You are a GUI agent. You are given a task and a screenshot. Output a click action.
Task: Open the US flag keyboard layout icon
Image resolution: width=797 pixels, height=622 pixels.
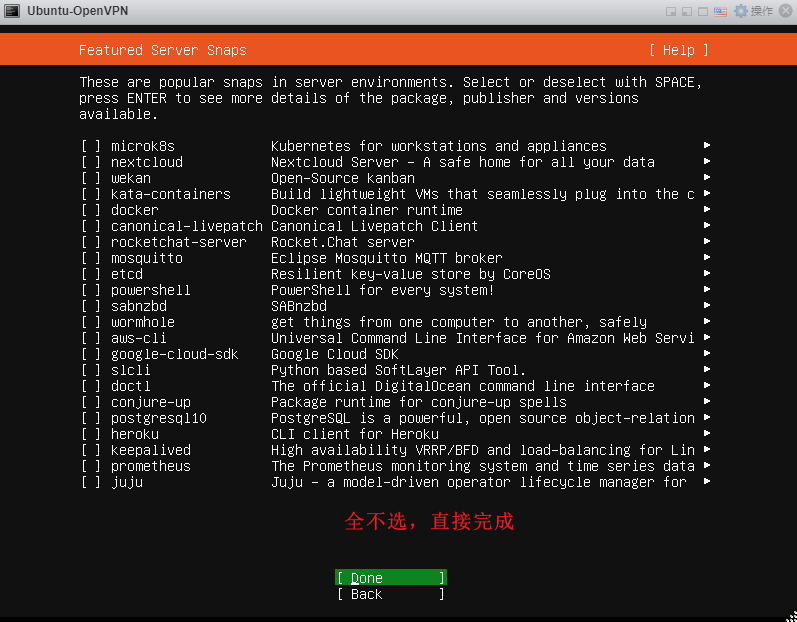pos(720,11)
